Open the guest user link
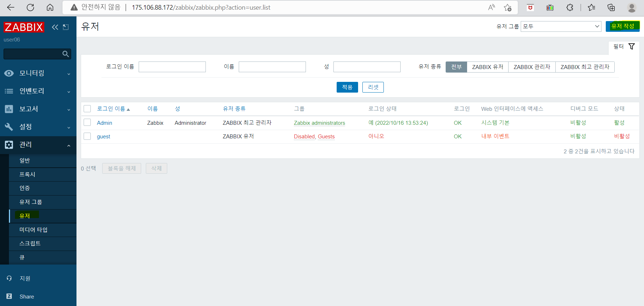 pos(104,137)
